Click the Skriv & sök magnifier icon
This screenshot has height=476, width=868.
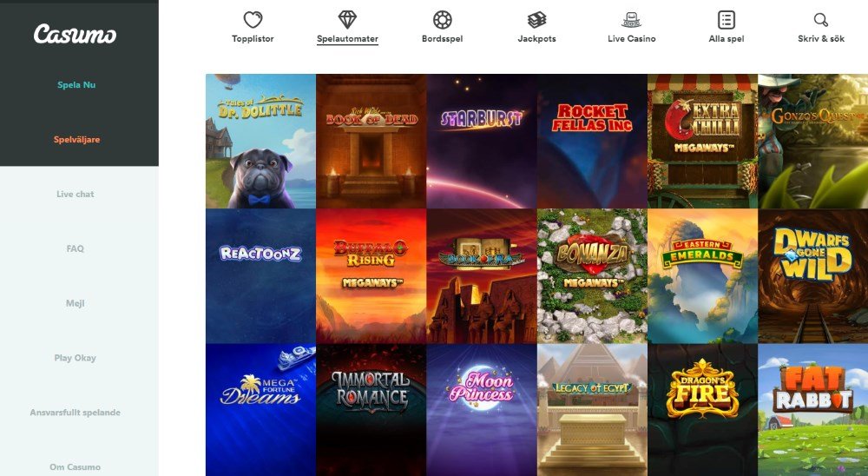pos(821,20)
